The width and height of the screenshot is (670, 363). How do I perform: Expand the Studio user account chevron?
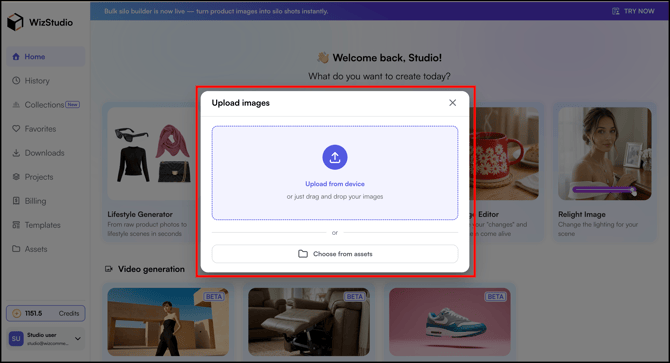[78, 339]
